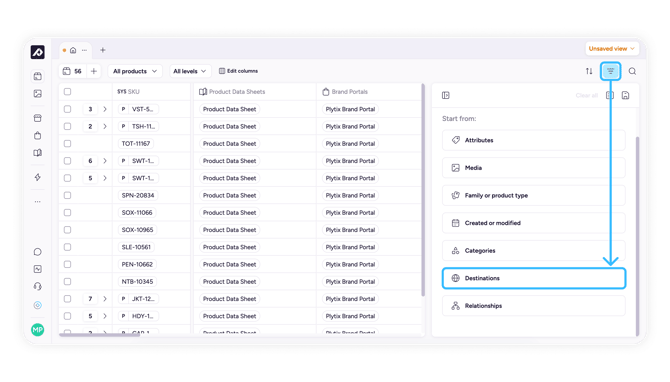Image resolution: width=670 pixels, height=382 pixels.
Task: Collapse the filter side panel icon
Action: click(446, 95)
